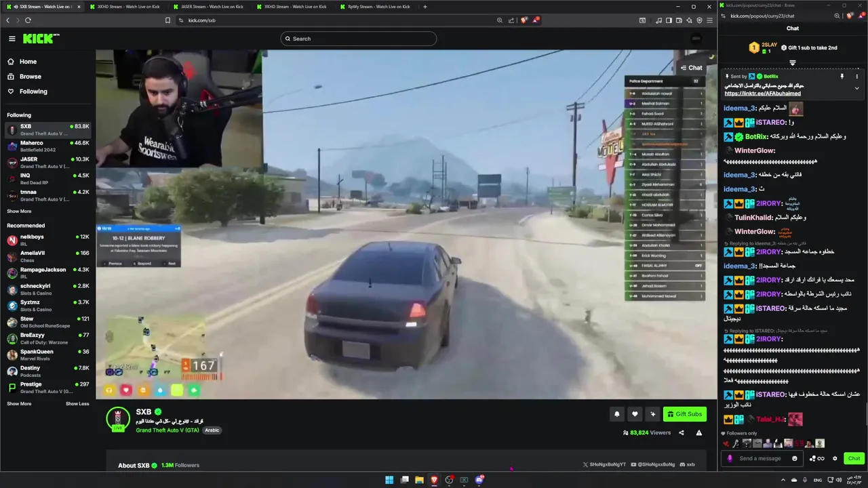Zoom icon in main browser address bar

tap(500, 20)
